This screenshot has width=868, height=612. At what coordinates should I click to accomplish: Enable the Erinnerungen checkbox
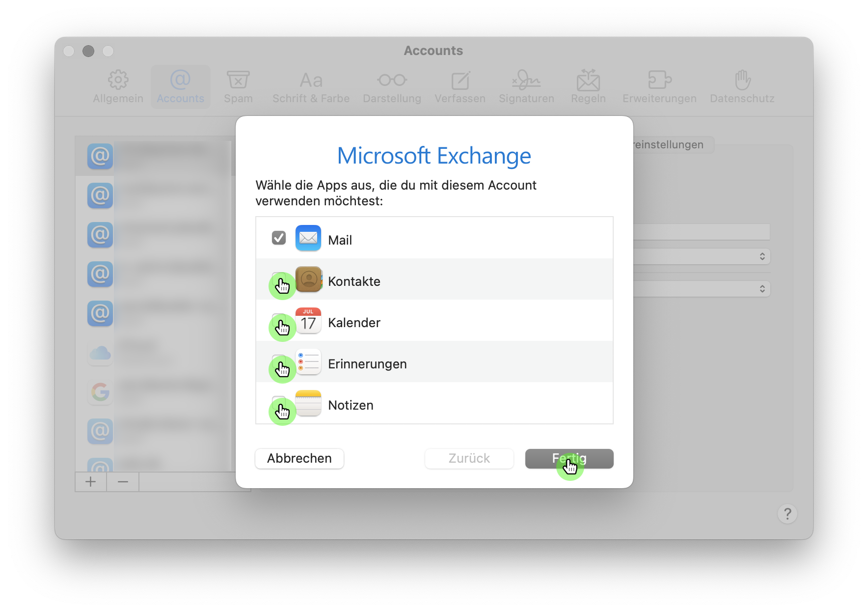point(279,362)
